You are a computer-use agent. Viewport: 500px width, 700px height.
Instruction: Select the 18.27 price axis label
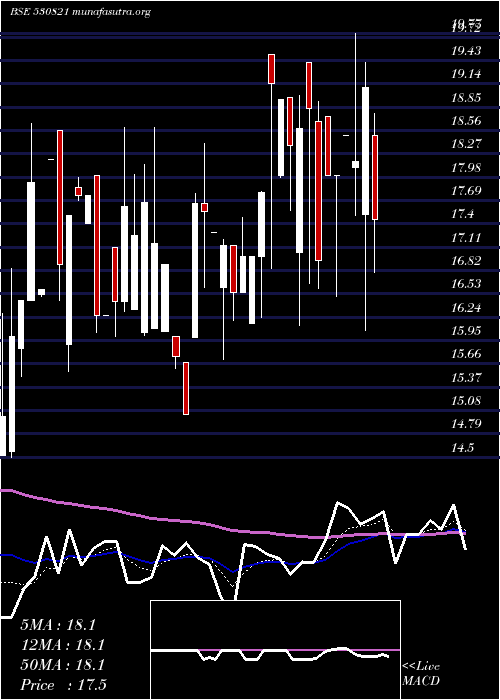pos(466,145)
